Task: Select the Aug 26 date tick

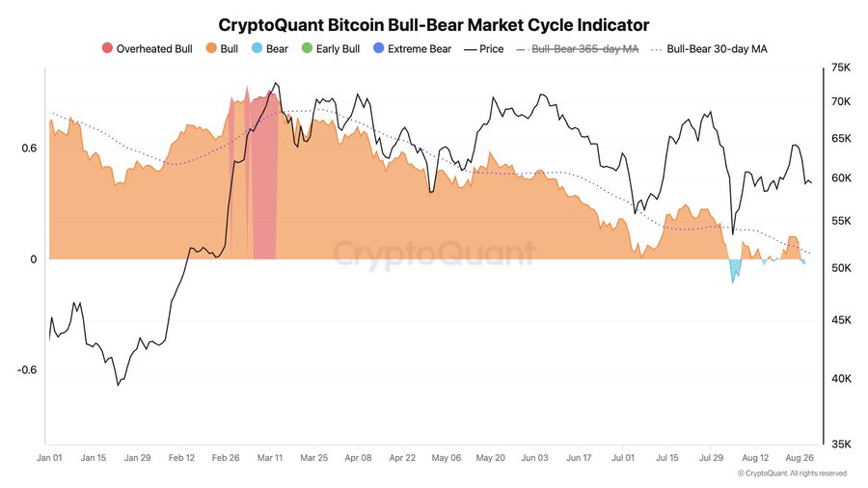Action: coord(800,457)
